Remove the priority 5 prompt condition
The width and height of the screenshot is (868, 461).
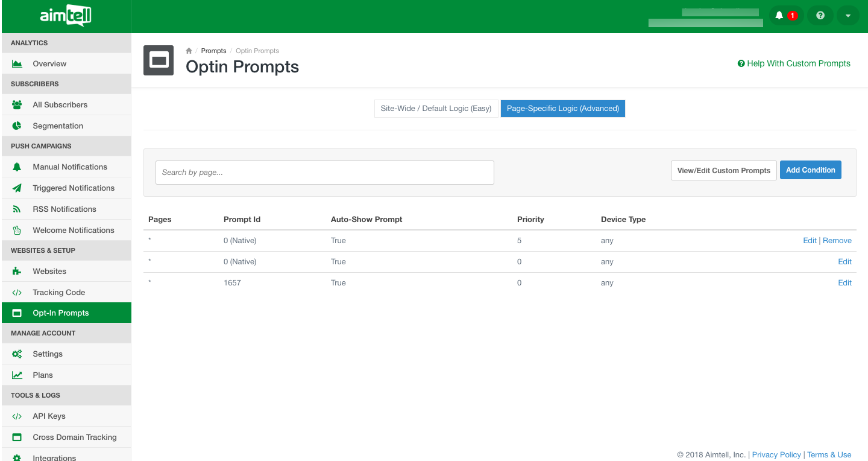click(x=837, y=241)
